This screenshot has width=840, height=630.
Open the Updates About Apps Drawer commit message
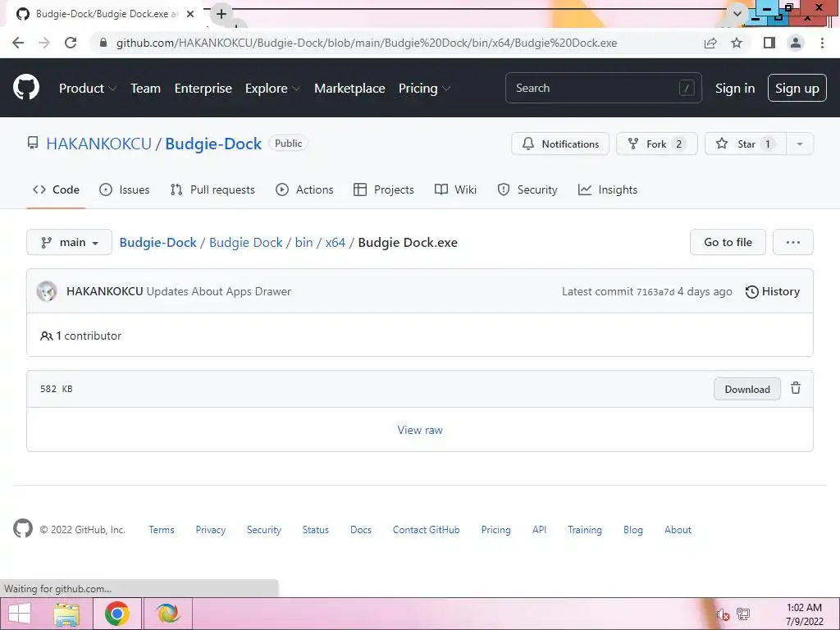218,291
